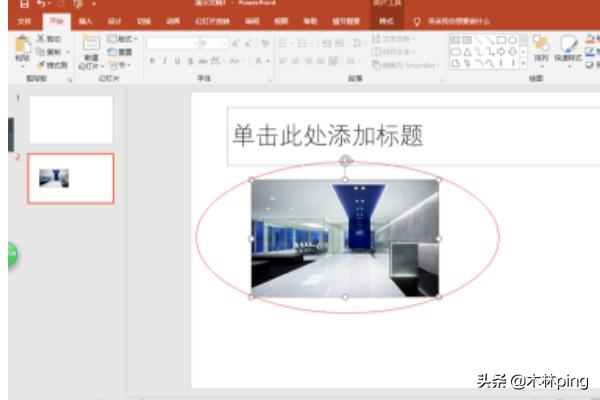Click the title placeholder 单击此处添加标题
The width and height of the screenshot is (600, 400).
(328, 136)
